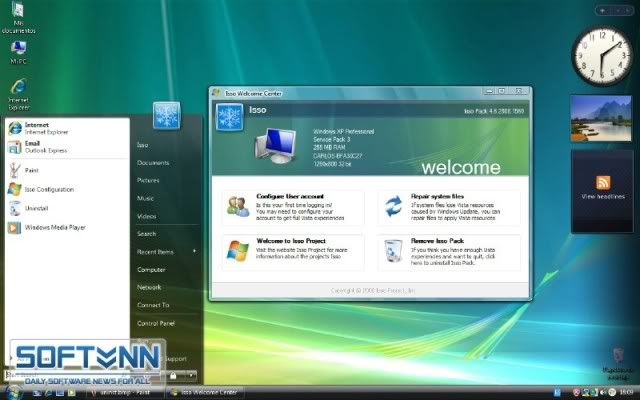Click the media player quick launch taskbar icon
Screen dimensions: 640x400
tap(71, 393)
